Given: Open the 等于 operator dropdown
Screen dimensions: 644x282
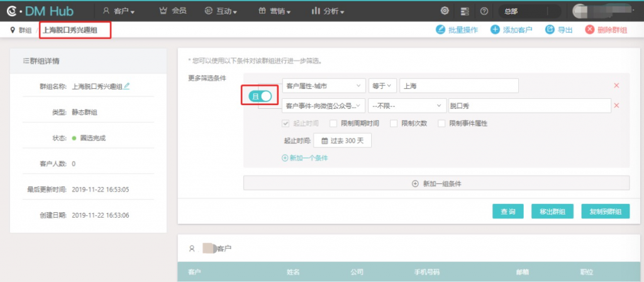Looking at the screenshot, I should click(x=382, y=86).
